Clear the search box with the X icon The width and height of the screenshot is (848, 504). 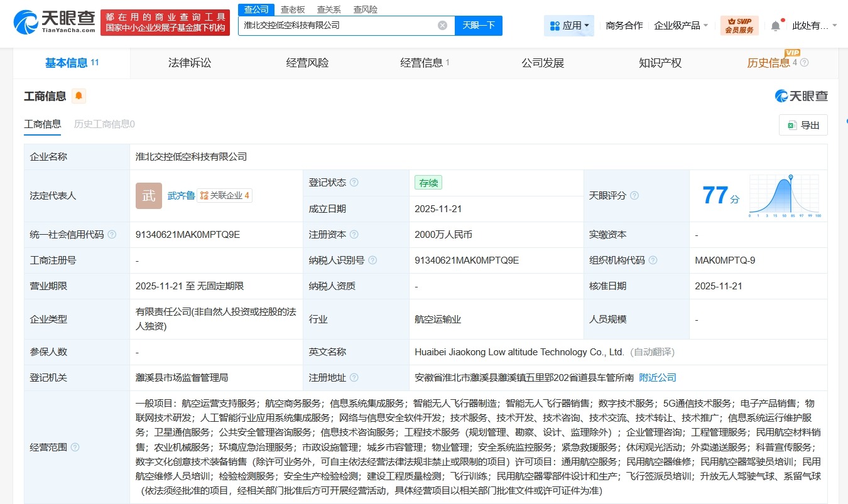tap(442, 25)
